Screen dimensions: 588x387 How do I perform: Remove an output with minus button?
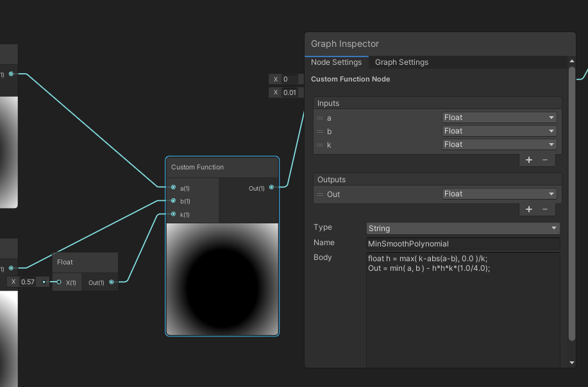[545, 209]
